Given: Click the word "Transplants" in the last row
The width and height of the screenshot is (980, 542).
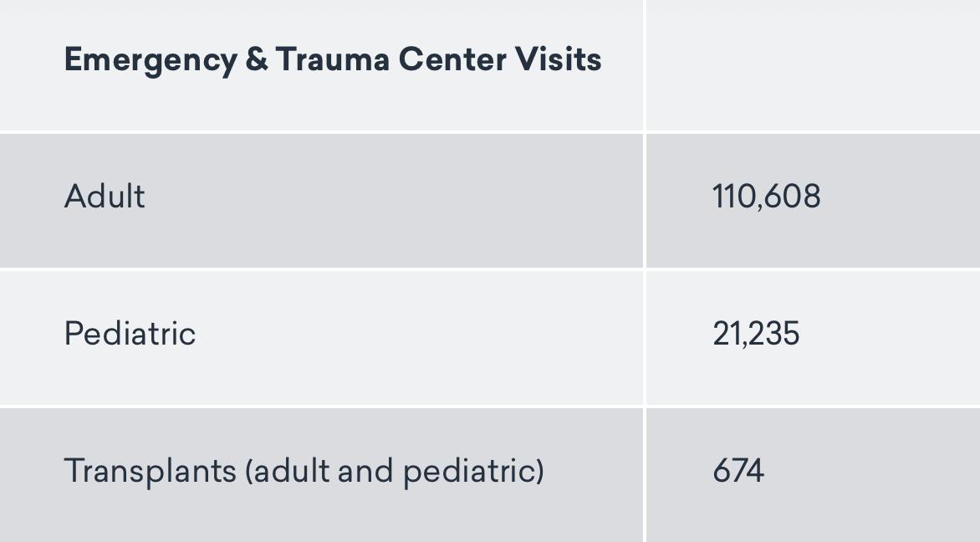Looking at the screenshot, I should [x=150, y=471].
